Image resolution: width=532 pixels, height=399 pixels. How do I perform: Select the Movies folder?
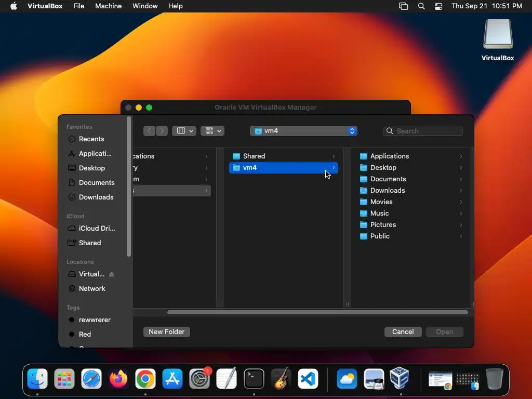[410, 202]
